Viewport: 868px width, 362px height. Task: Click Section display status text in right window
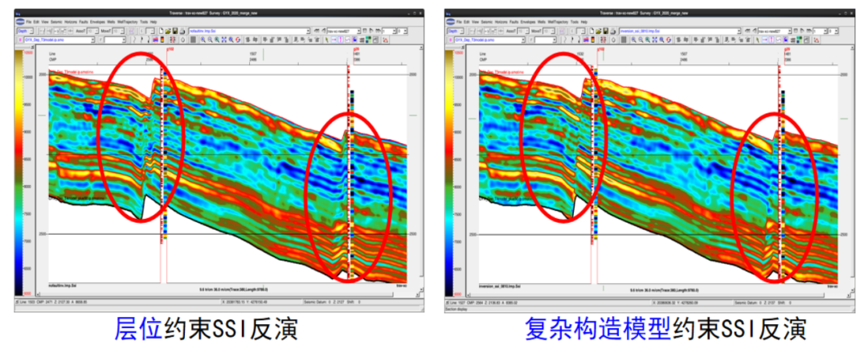[x=457, y=308]
